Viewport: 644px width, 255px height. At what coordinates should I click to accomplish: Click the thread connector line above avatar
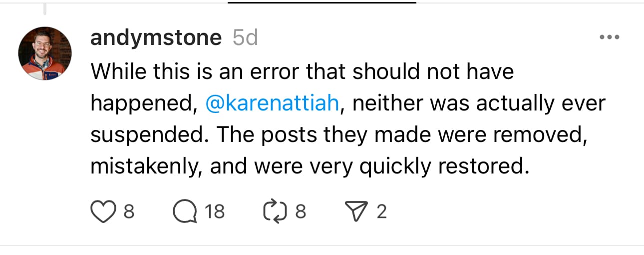pos(44,7)
